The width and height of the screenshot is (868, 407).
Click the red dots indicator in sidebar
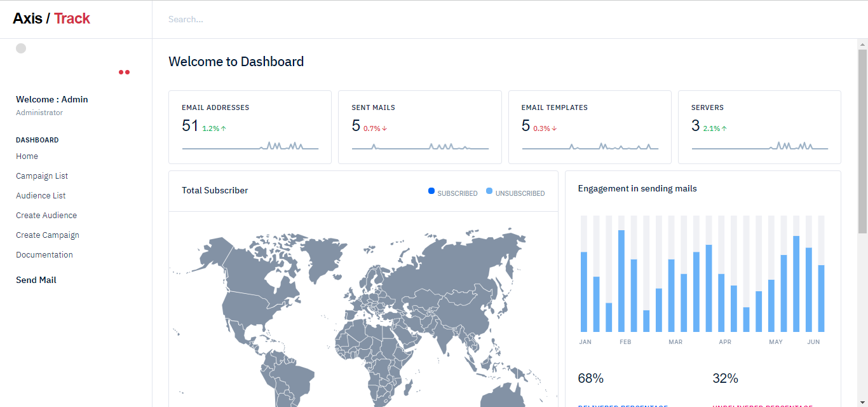pos(124,72)
